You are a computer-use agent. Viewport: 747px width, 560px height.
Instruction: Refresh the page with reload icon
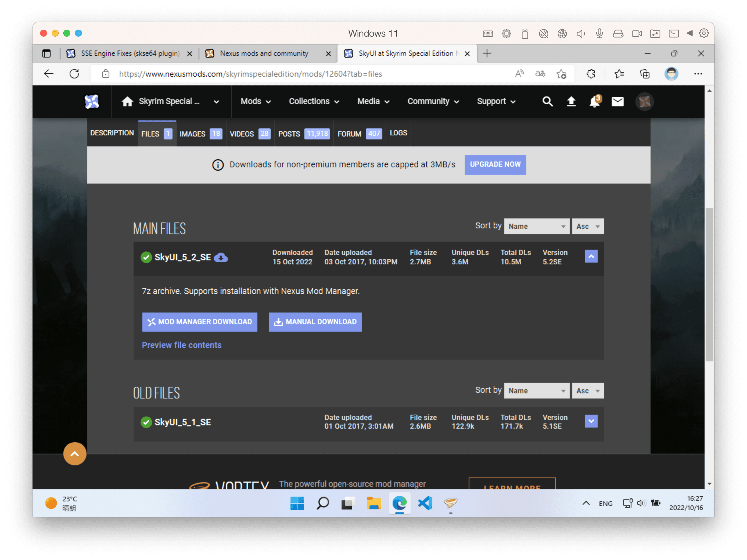coord(74,74)
